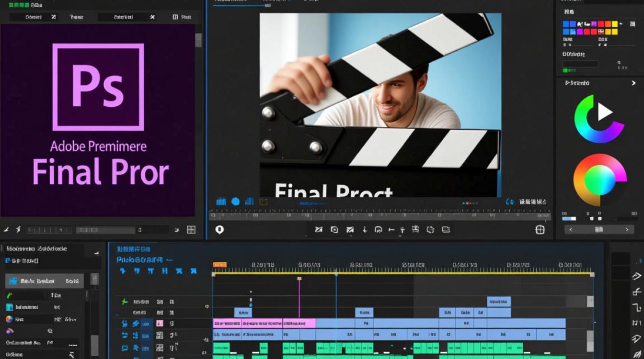Click the X icon in the Ps panel header

pyautogui.click(x=152, y=17)
